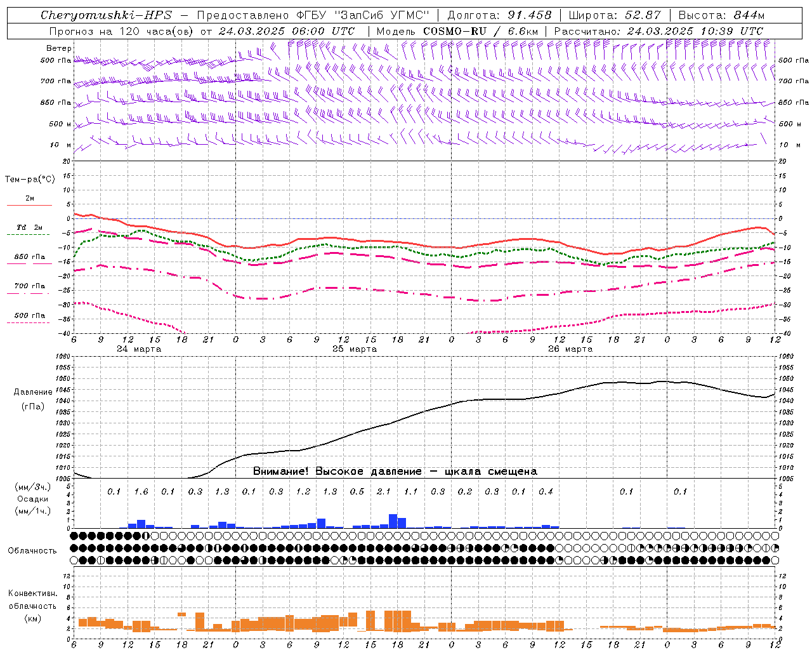Screen dimensions: 812x650
Task: Click the 1.2 precipitation total
Action: pos(303,491)
